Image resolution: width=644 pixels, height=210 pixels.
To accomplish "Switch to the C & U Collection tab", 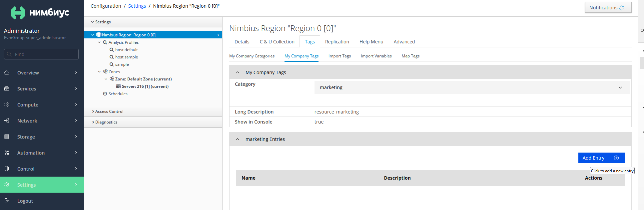I will point(277,42).
